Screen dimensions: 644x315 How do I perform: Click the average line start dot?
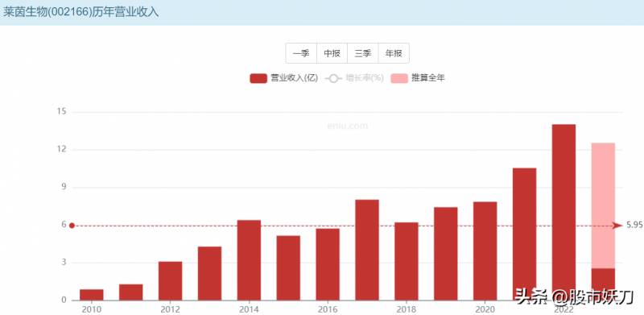(72, 226)
